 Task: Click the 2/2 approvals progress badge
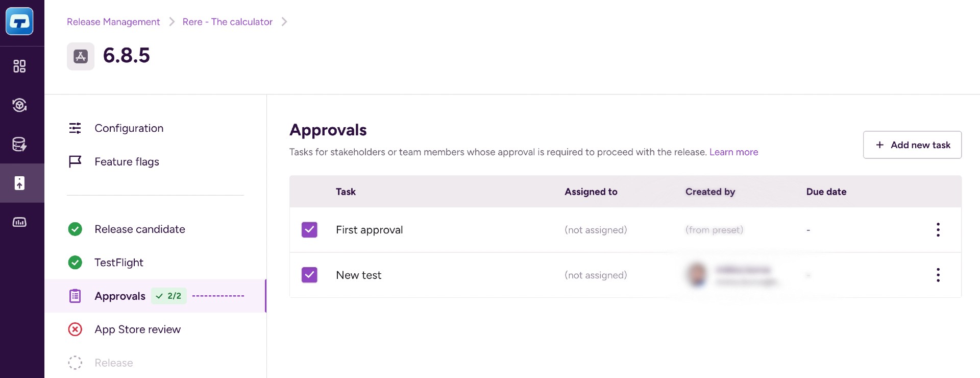168,296
